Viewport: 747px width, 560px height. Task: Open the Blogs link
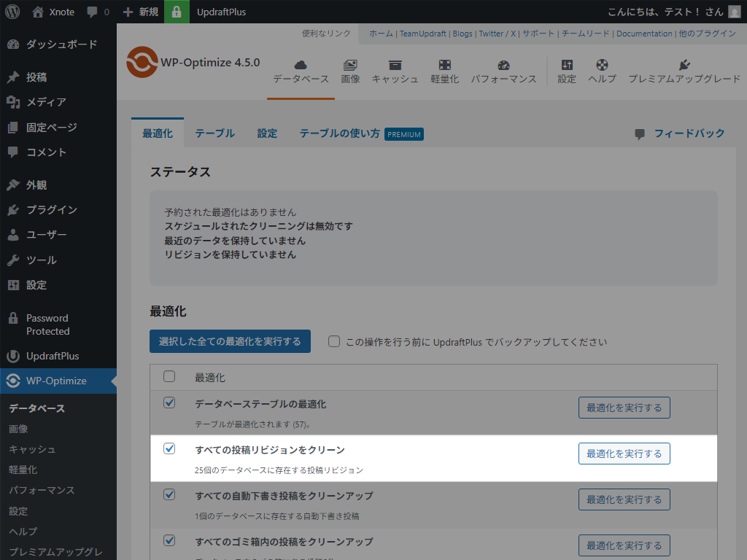point(462,34)
